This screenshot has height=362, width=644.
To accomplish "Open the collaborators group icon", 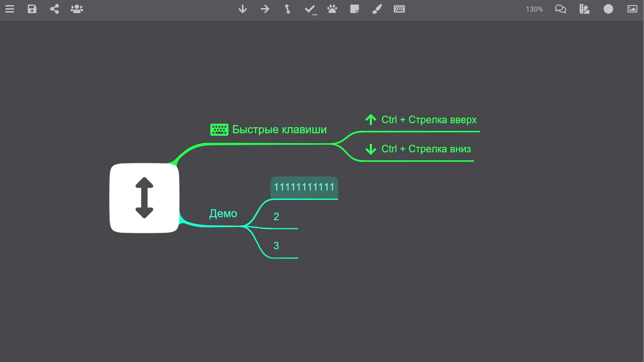I will (x=77, y=9).
